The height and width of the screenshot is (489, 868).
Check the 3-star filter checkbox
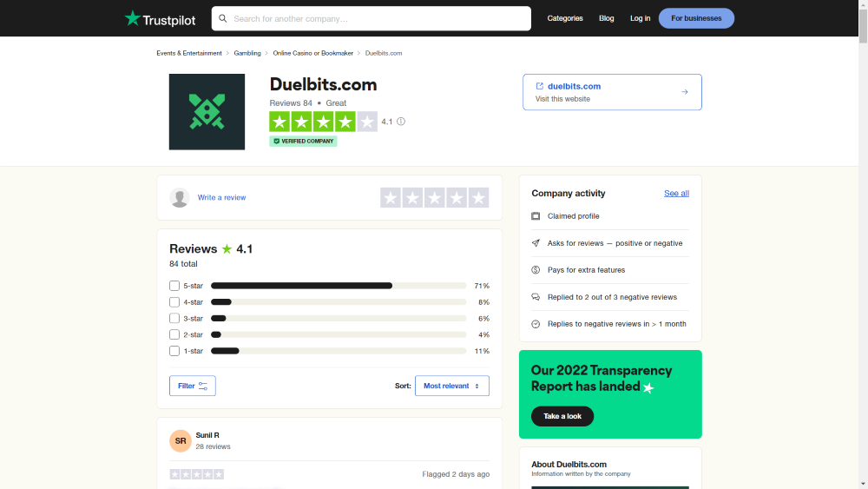[174, 319]
